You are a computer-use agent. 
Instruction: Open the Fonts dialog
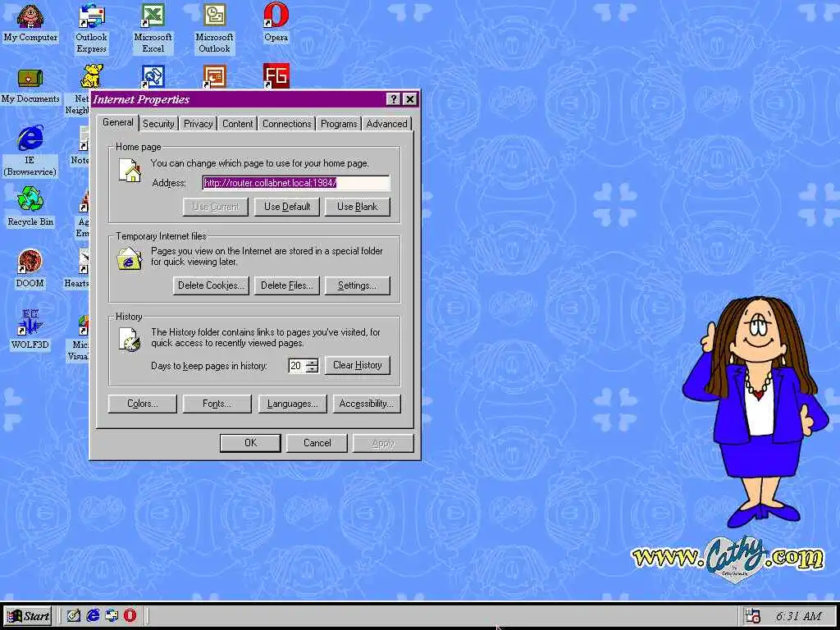click(x=217, y=404)
